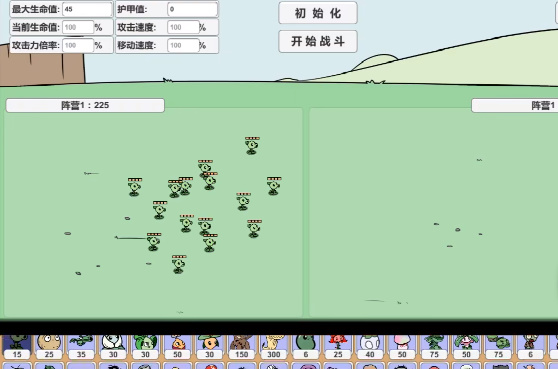Screen dimensions: 558x369
Task: Click the 初始化 button
Action: point(318,13)
